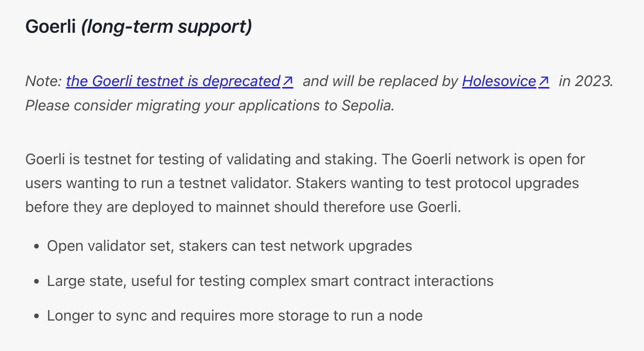Click external arrow icon beside Holesovice
Image resolution: width=644 pixels, height=351 pixels.
(544, 81)
